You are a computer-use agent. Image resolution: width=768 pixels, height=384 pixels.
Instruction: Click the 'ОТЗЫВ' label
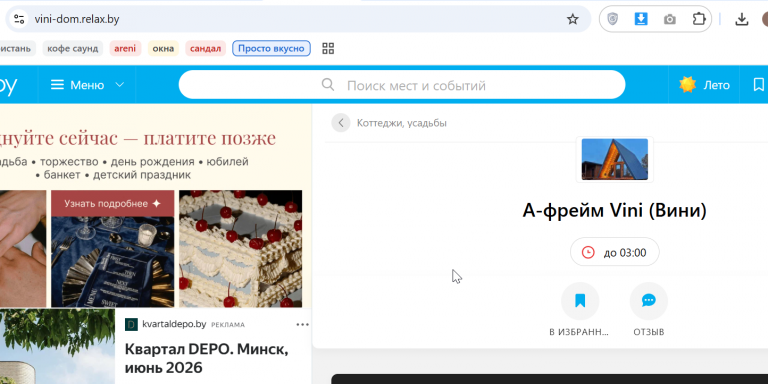click(x=649, y=332)
